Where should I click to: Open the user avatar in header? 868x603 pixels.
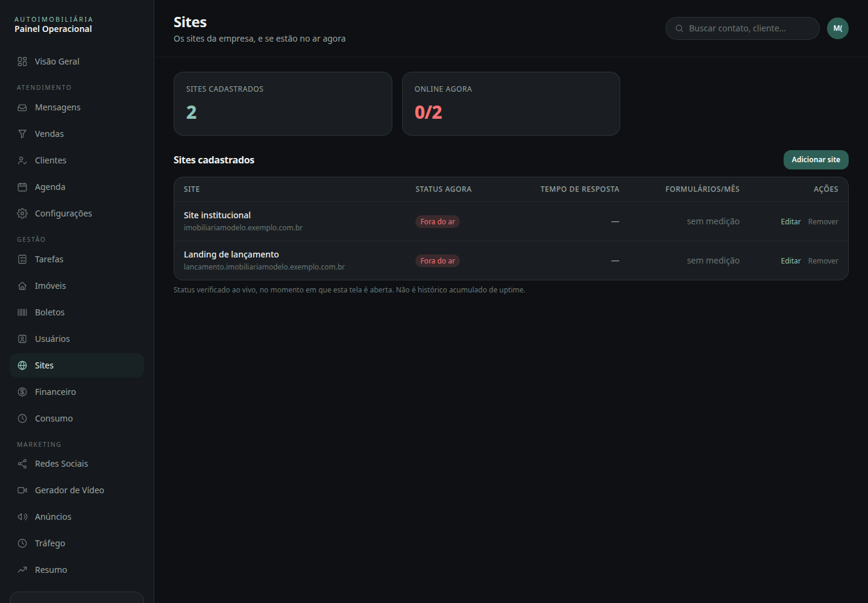pyautogui.click(x=838, y=28)
